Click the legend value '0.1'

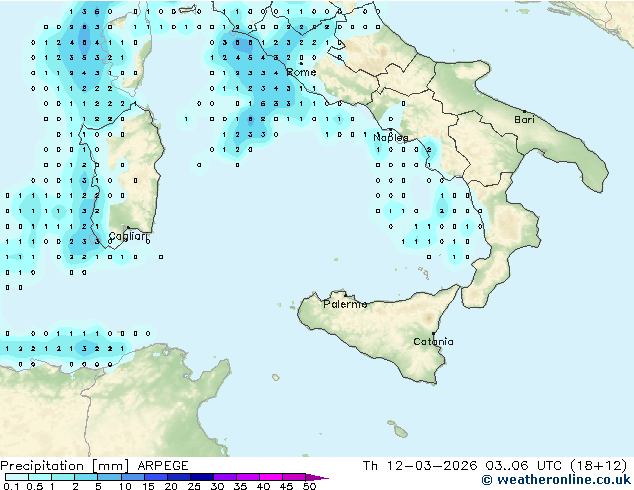pyautogui.click(x=11, y=486)
